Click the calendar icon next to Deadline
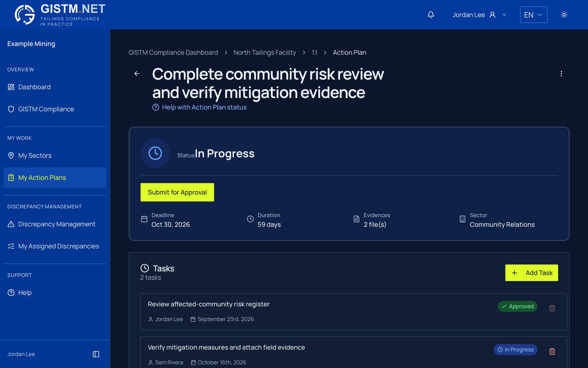 [x=144, y=219]
